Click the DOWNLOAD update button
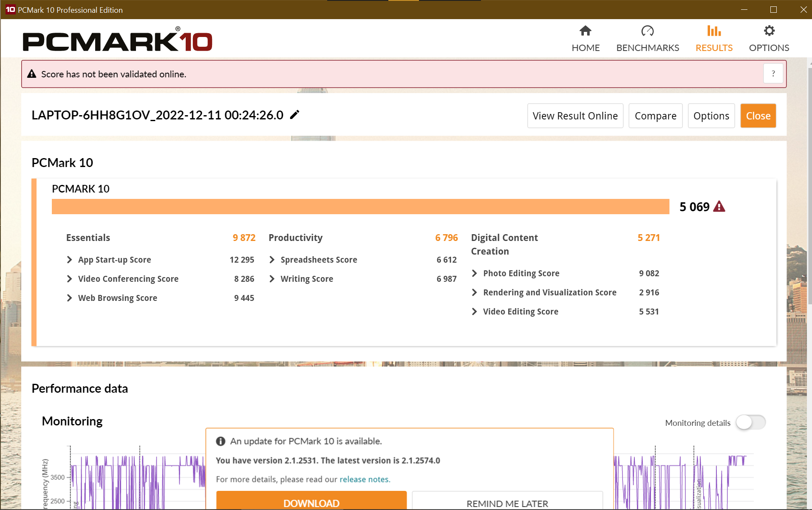This screenshot has height=510, width=812. (x=311, y=501)
